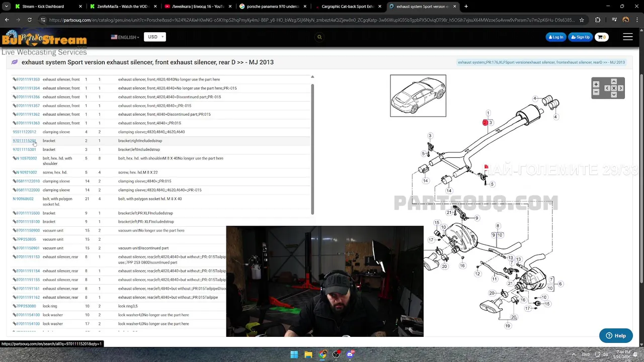The height and width of the screenshot is (362, 644).
Task: Open part number 97011115201 bracket link
Action: [24, 141]
